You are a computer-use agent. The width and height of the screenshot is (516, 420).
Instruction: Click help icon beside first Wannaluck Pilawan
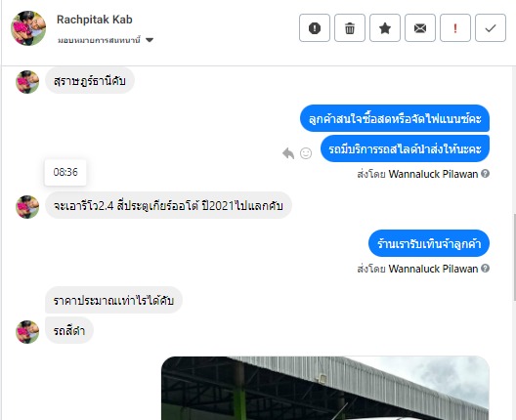pyautogui.click(x=485, y=173)
